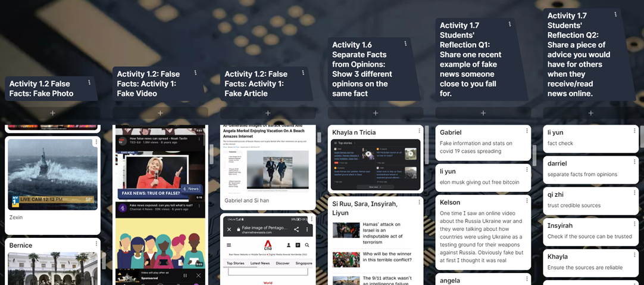Open menu for Reflection Q1 column
This screenshot has width=644, height=285.
[509, 24]
